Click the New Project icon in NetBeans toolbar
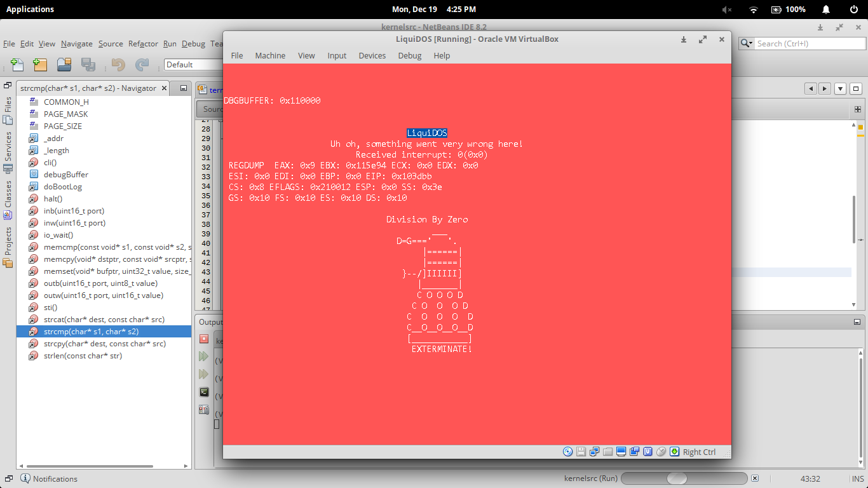The image size is (868, 488). [x=40, y=64]
